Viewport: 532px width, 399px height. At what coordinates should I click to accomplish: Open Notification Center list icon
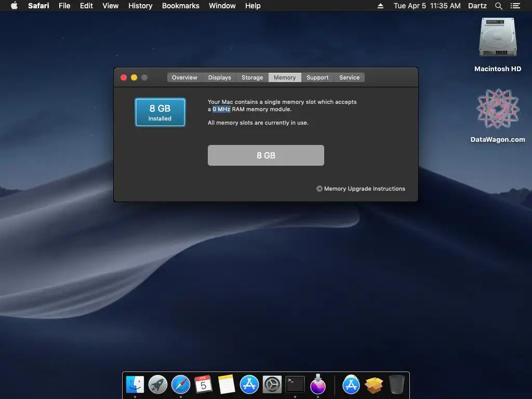click(x=515, y=6)
